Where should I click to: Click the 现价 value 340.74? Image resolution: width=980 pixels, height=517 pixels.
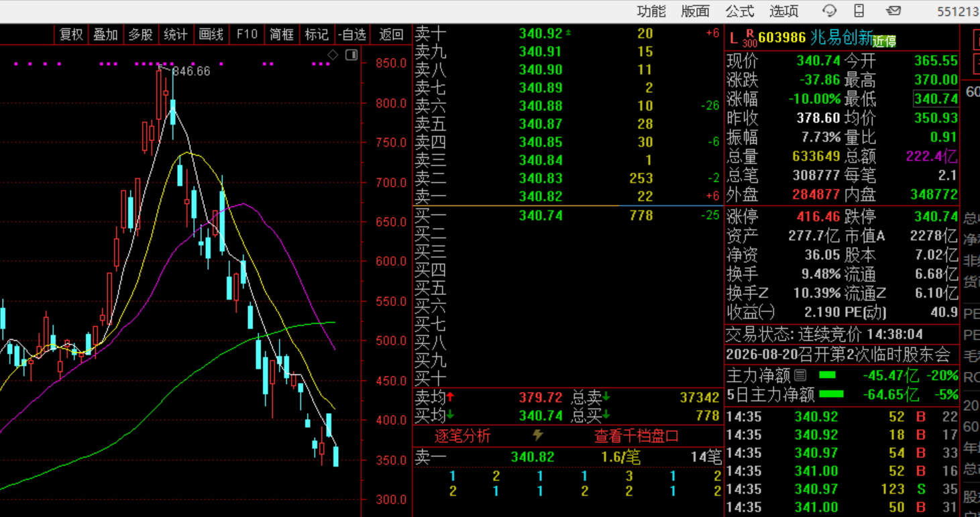(818, 61)
